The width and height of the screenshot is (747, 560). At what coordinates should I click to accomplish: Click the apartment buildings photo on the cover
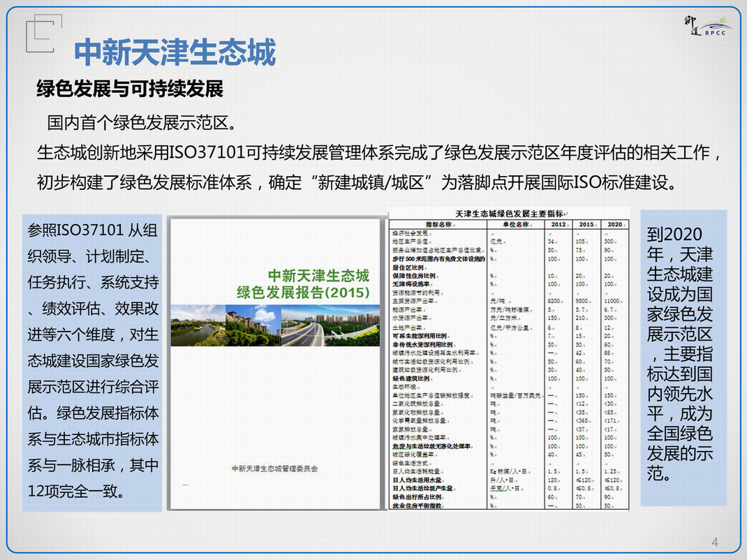click(x=253, y=325)
